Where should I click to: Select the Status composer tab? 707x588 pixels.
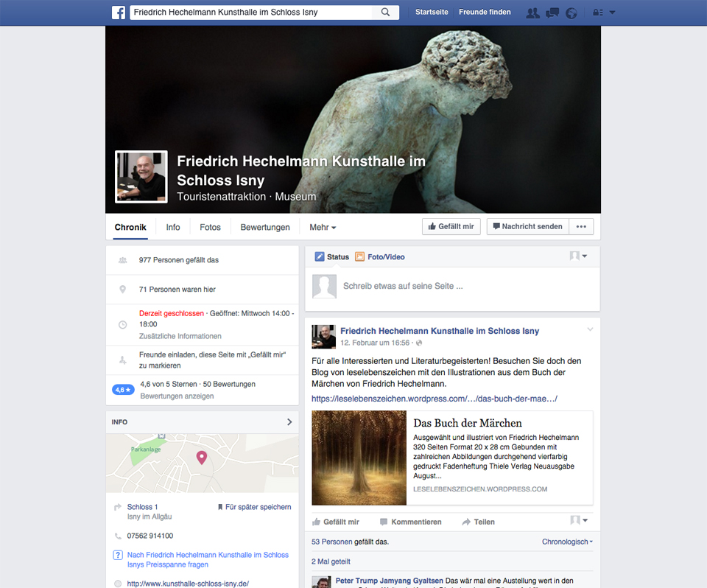pyautogui.click(x=331, y=256)
